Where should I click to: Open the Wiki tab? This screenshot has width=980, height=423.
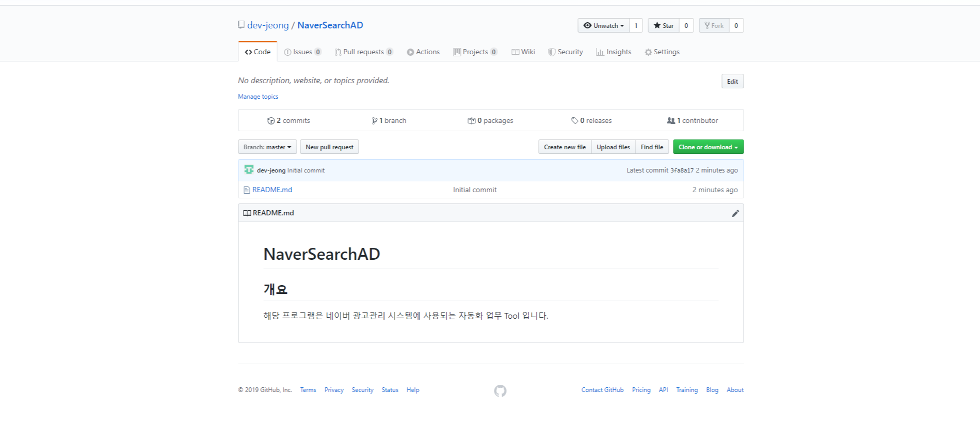(x=523, y=52)
